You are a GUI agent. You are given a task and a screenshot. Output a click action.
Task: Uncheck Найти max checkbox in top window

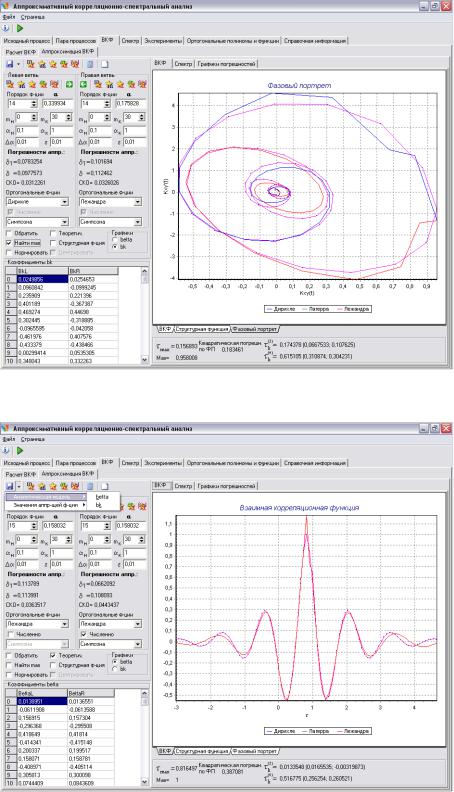pyautogui.click(x=9, y=243)
